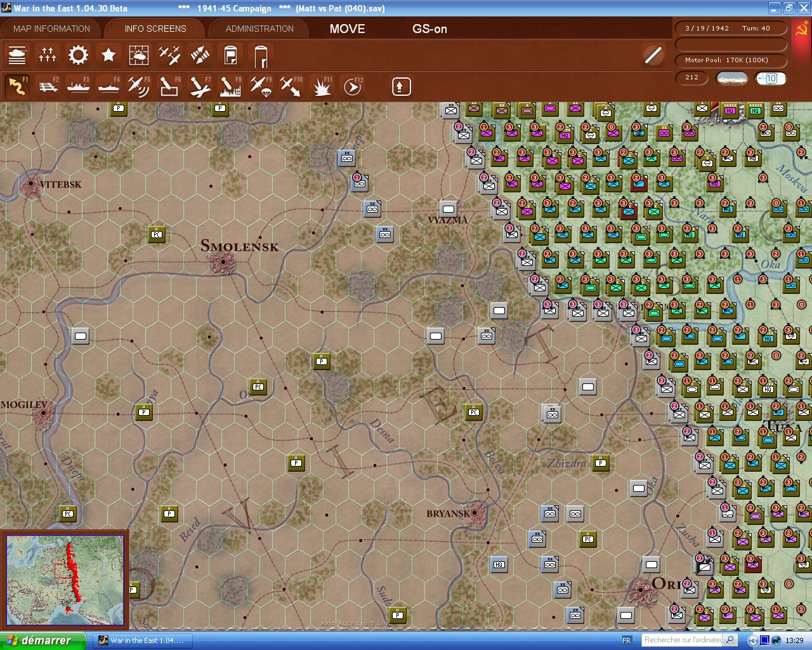Screen dimensions: 812x650
Task: Open the Windows démarrer start button
Action: pyautogui.click(x=43, y=640)
